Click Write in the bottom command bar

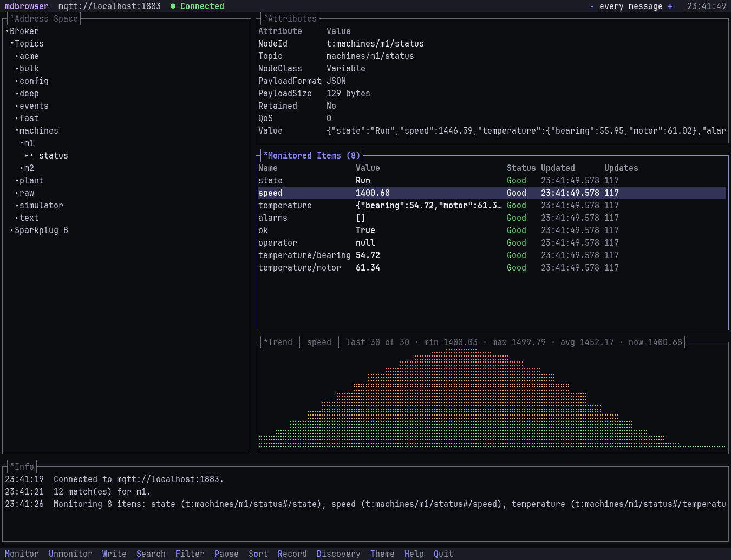coord(114,554)
